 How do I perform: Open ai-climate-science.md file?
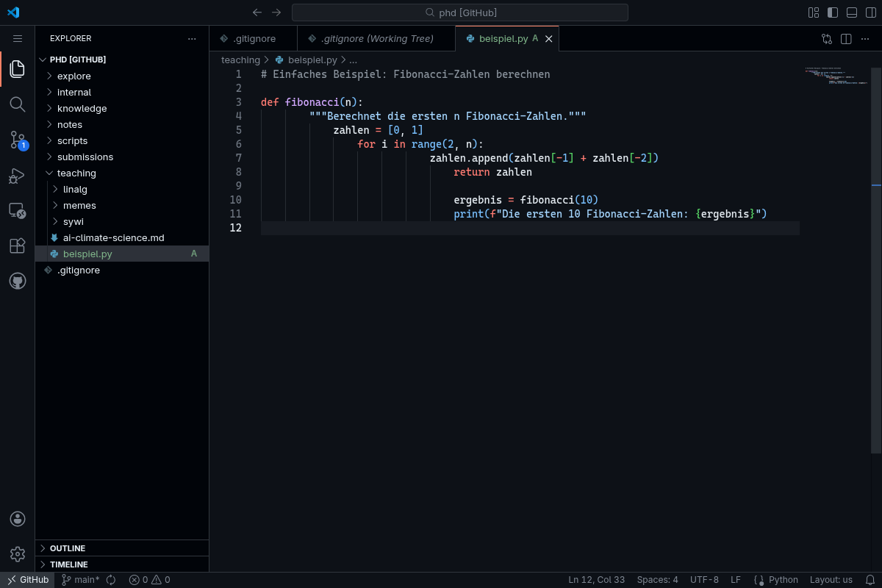pyautogui.click(x=122, y=237)
